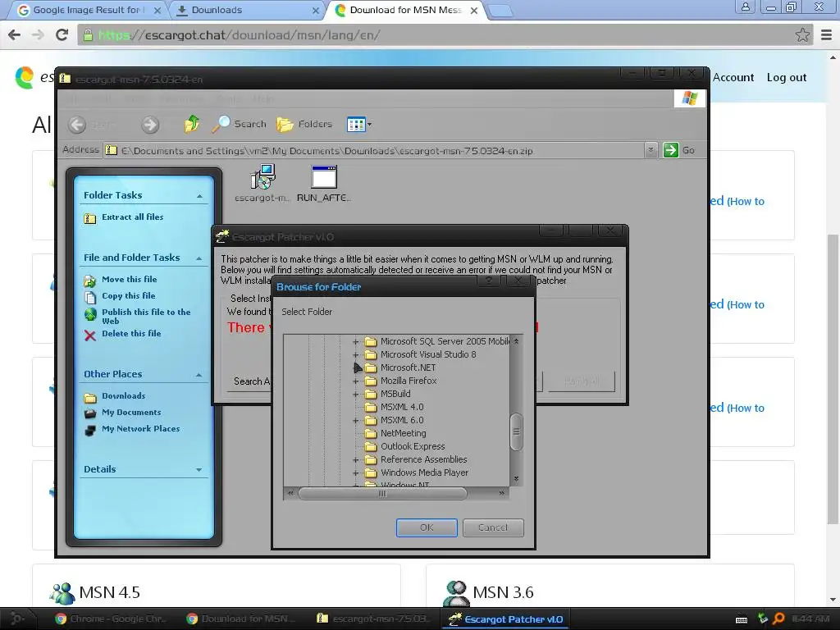Click Delete this file red X icon

[x=90, y=336]
